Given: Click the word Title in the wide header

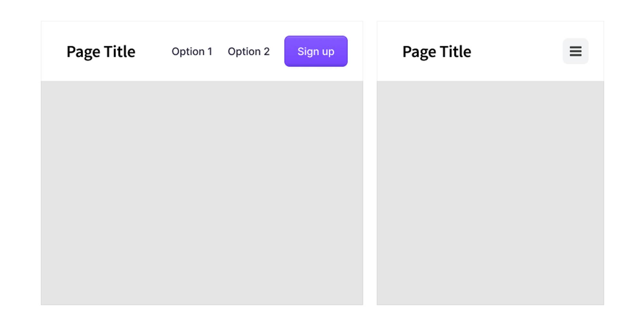Looking at the screenshot, I should pyautogui.click(x=119, y=52).
